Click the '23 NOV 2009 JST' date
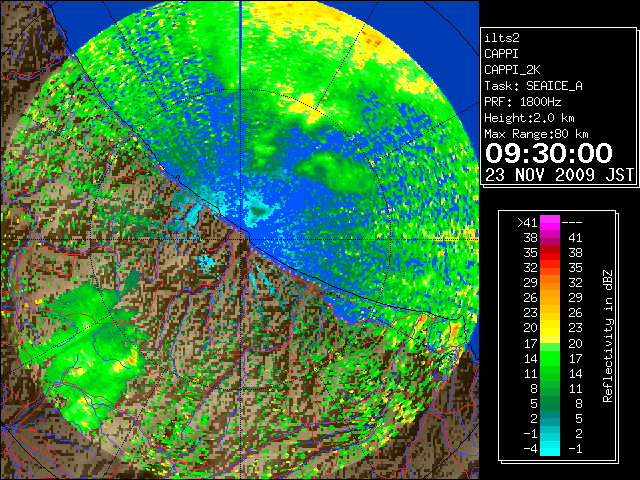 click(559, 175)
